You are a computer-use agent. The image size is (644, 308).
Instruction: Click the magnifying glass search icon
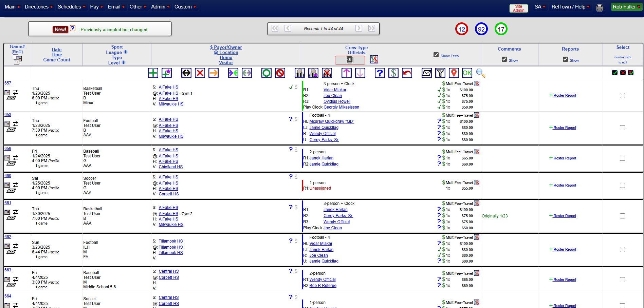click(481, 73)
